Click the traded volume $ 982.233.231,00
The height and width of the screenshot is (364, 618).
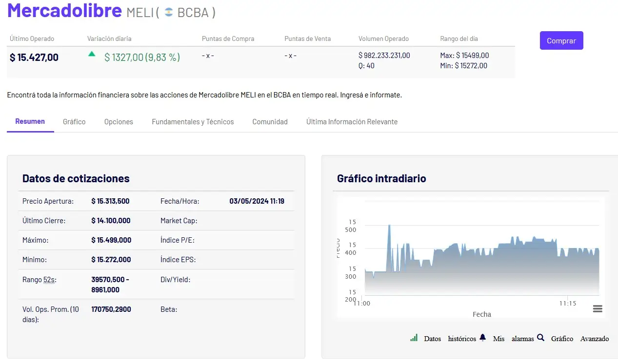click(384, 56)
